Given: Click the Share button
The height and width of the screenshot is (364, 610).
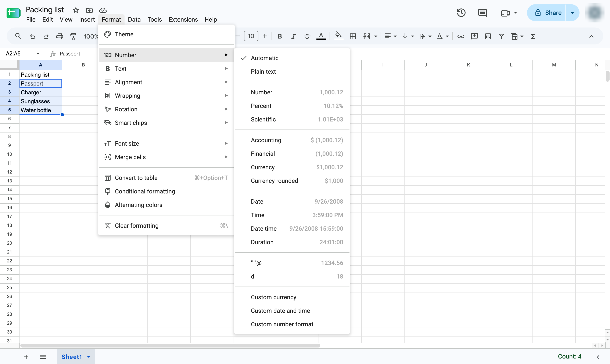Looking at the screenshot, I should coord(546,13).
